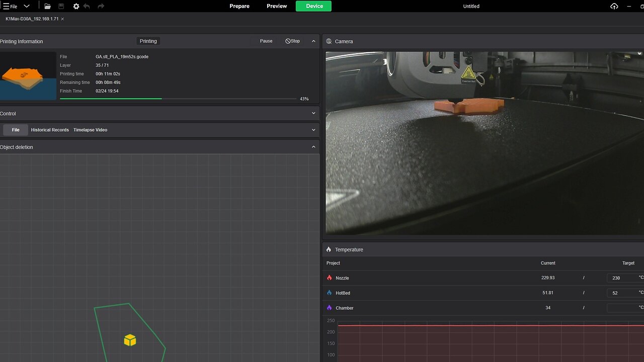Pause the current print

(266, 41)
